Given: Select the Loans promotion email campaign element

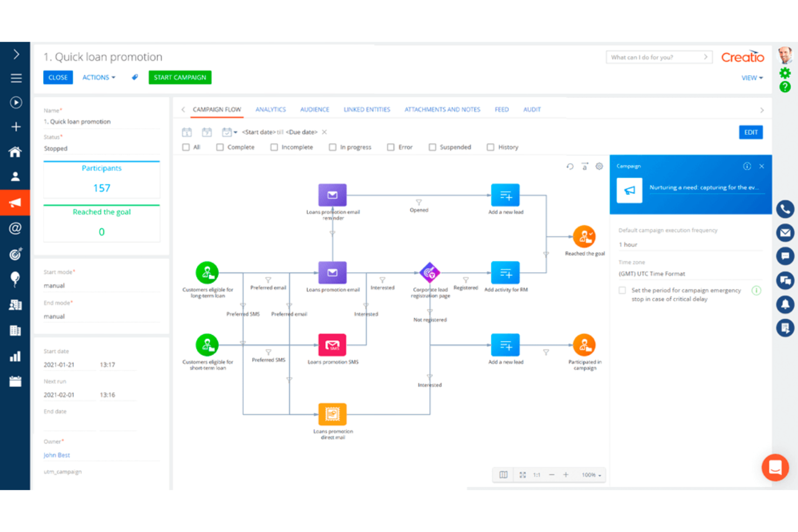Looking at the screenshot, I should [x=332, y=272].
